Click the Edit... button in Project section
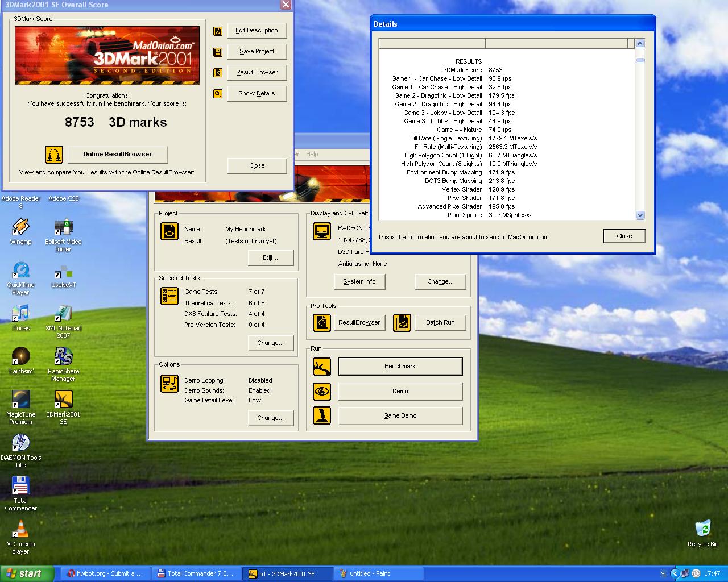The height and width of the screenshot is (582, 728). pyautogui.click(x=271, y=258)
